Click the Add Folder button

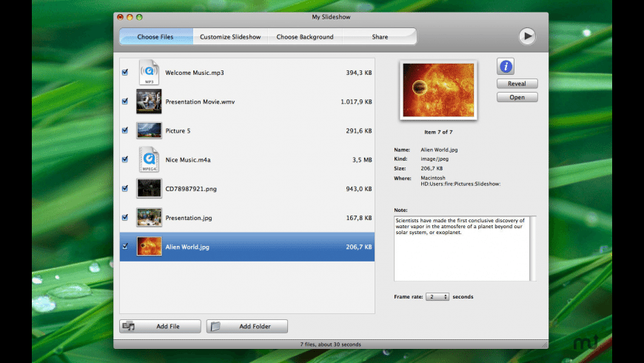click(246, 327)
